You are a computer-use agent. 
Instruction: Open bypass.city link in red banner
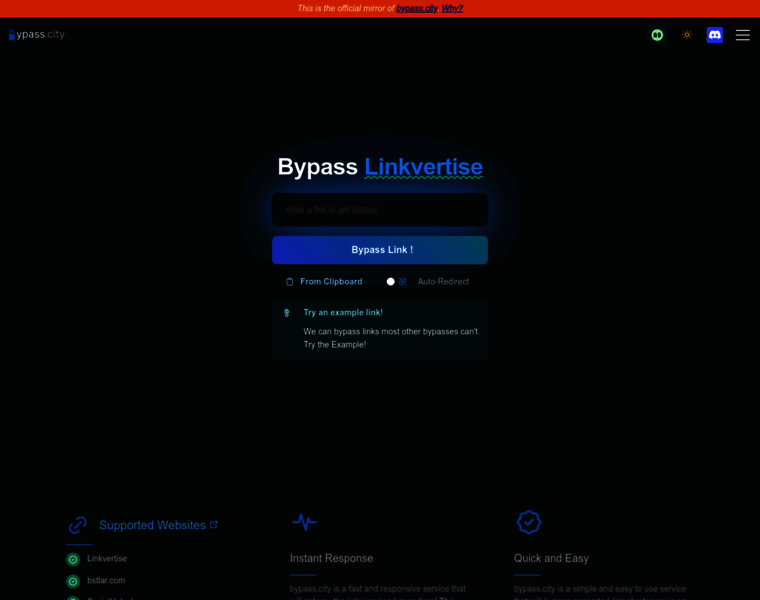(417, 8)
